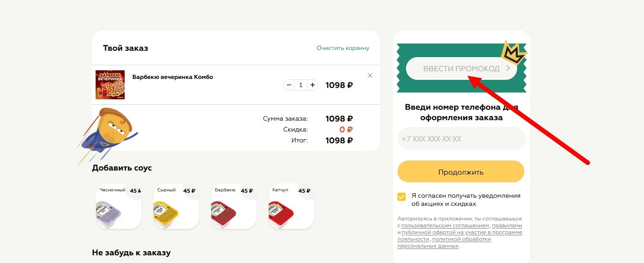Screen dimensions: 644x263
Task: Open the публичной офертой loyalty program link
Action: tap(458, 232)
